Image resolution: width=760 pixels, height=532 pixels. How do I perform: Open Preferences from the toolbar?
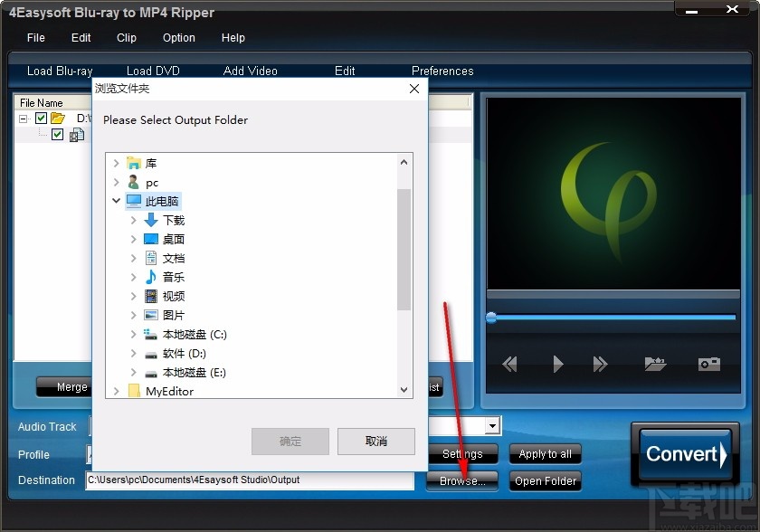[442, 71]
